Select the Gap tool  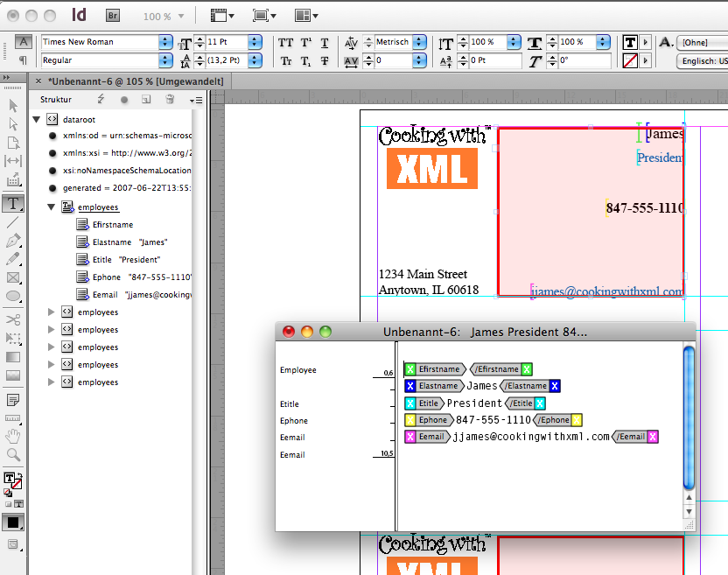(x=13, y=161)
